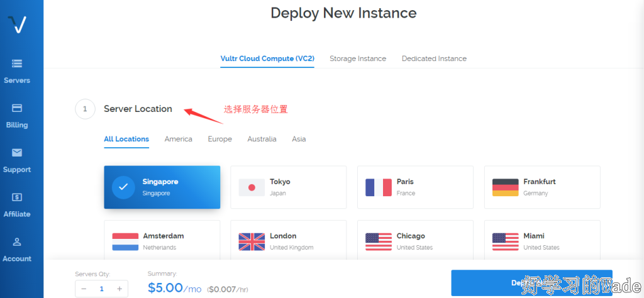The width and height of the screenshot is (644, 298).
Task: Click the Summary label
Action: (x=162, y=273)
